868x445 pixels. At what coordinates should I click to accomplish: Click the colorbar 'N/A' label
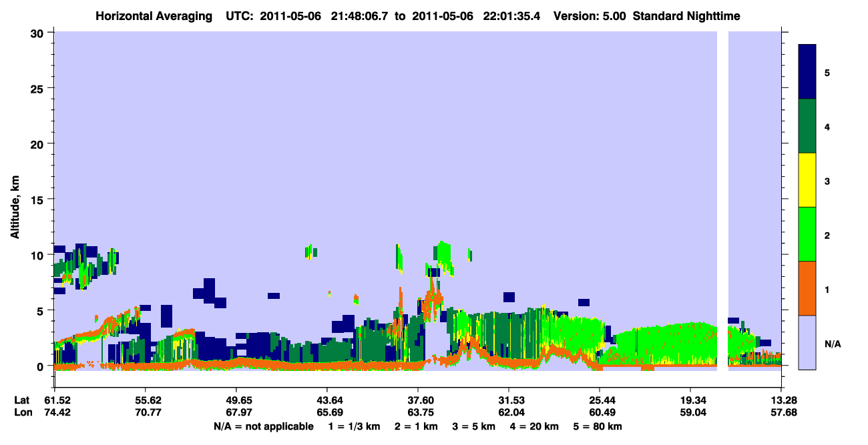(x=833, y=344)
